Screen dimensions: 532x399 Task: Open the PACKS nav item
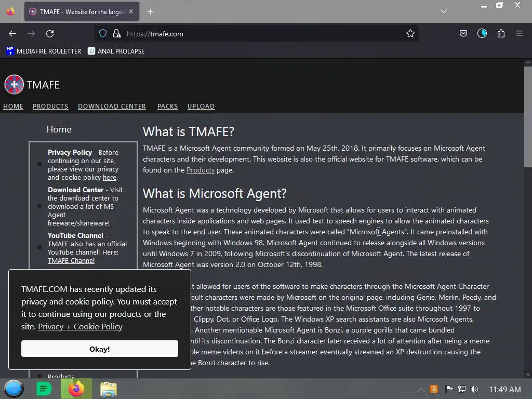(168, 107)
